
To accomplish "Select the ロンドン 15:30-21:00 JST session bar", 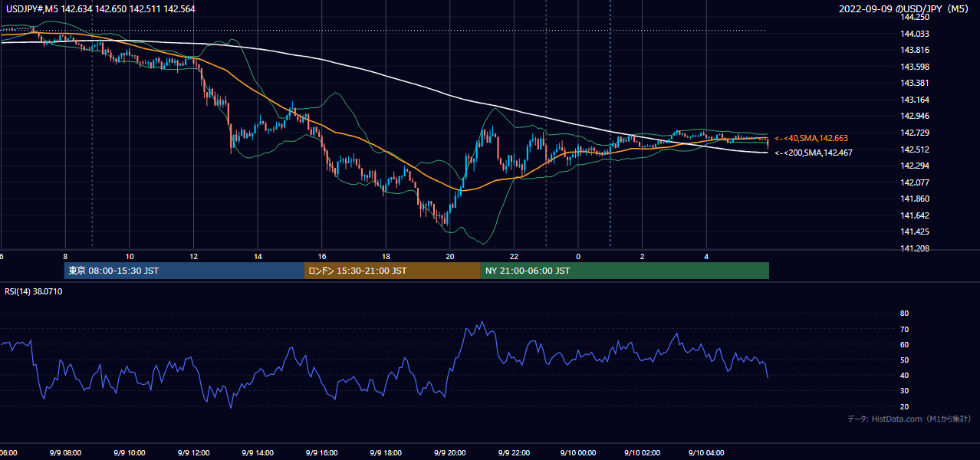I will pos(393,271).
